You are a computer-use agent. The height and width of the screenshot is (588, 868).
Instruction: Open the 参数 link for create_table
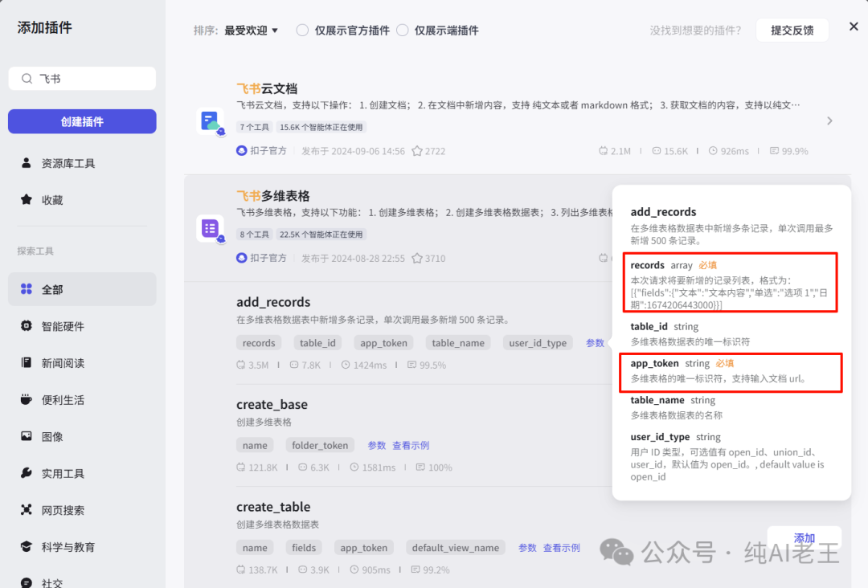point(527,548)
